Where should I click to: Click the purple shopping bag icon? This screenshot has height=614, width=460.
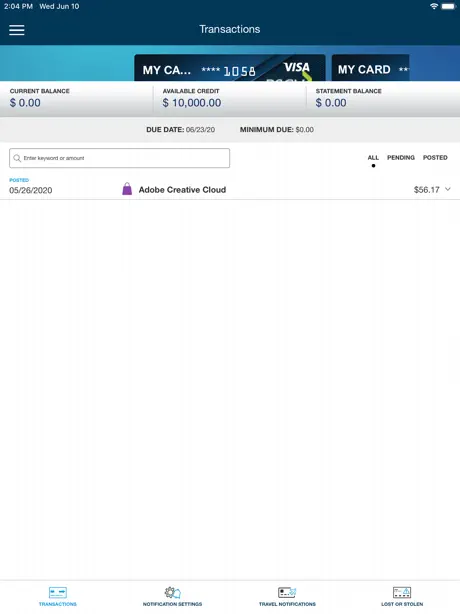[x=127, y=189]
